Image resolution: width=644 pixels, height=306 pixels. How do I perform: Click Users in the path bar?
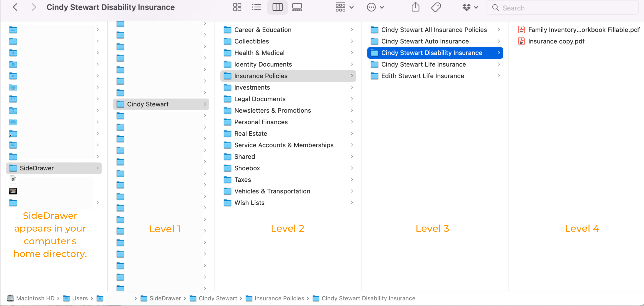(79, 298)
